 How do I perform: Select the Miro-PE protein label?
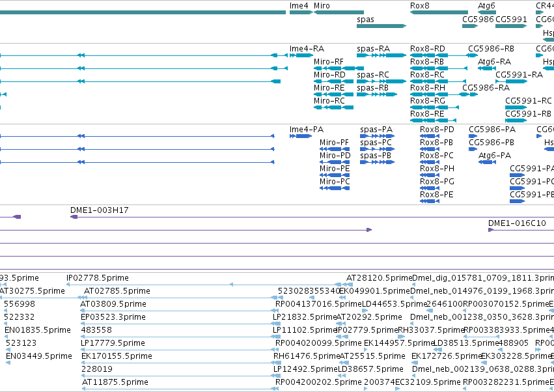[x=335, y=169]
